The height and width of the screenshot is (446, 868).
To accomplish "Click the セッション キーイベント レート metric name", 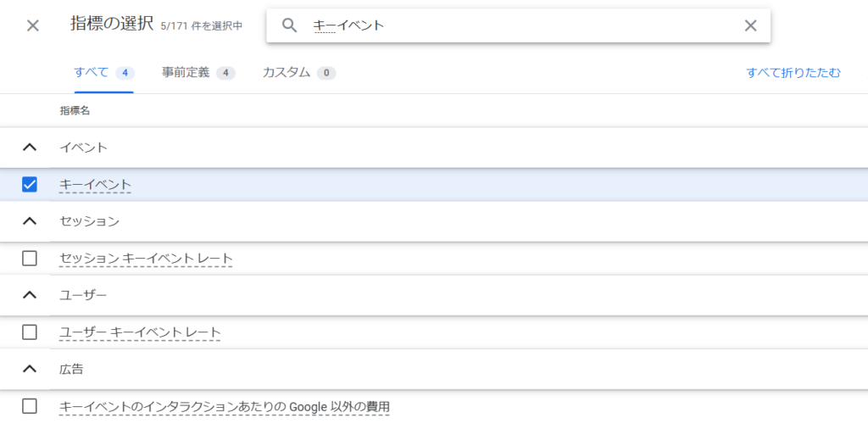I will (x=146, y=259).
